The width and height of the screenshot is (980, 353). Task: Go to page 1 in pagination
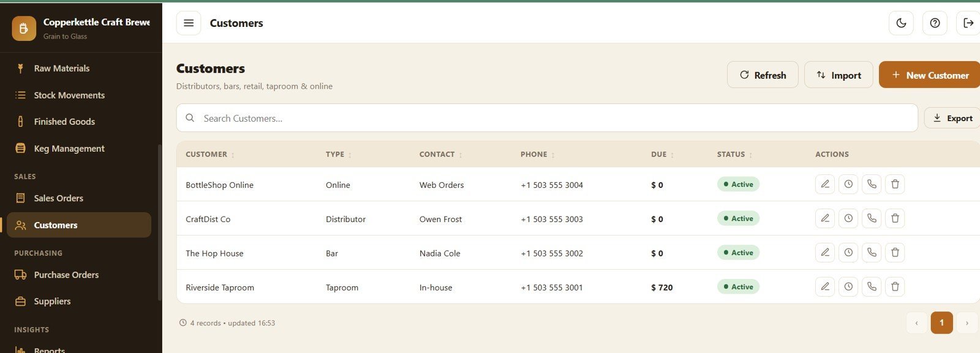pos(941,322)
